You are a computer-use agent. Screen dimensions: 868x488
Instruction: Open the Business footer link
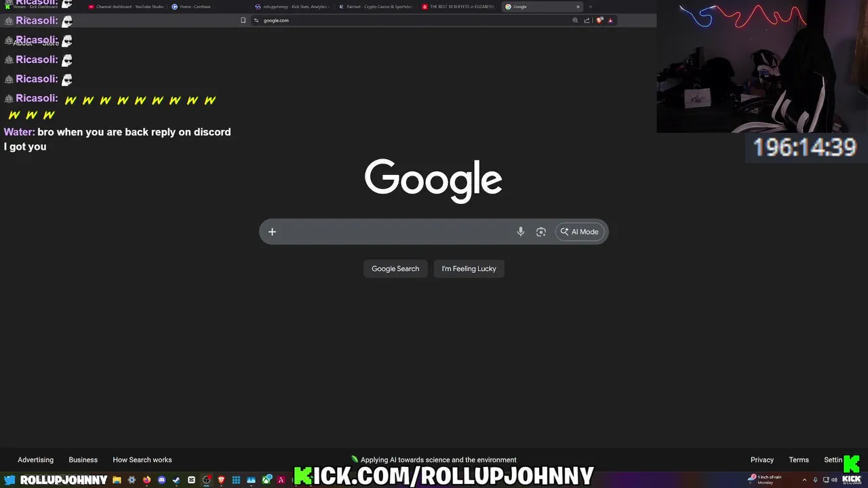83,460
